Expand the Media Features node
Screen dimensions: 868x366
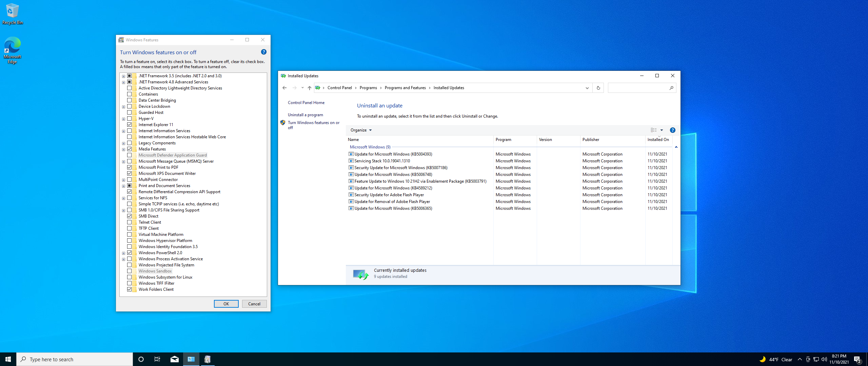123,149
